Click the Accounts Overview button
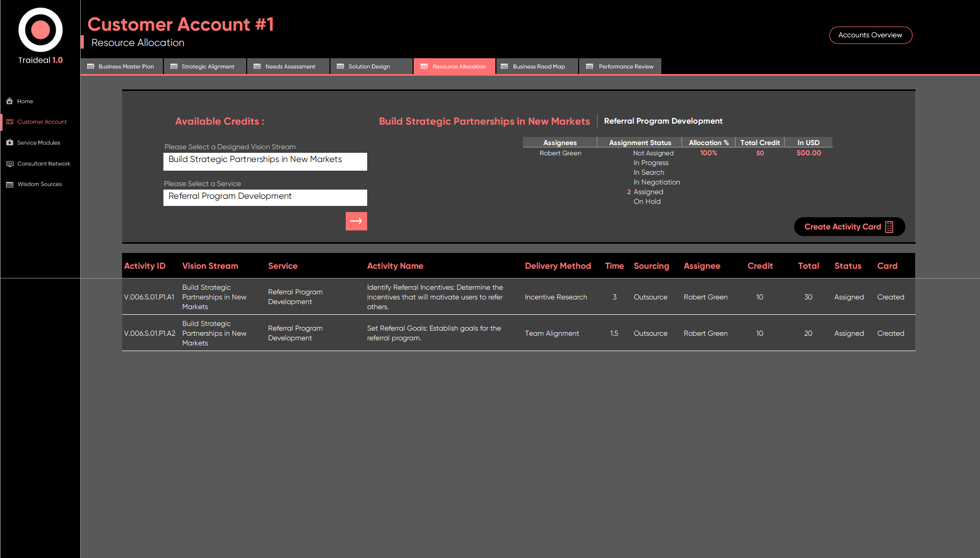The width and height of the screenshot is (980, 558). click(870, 35)
